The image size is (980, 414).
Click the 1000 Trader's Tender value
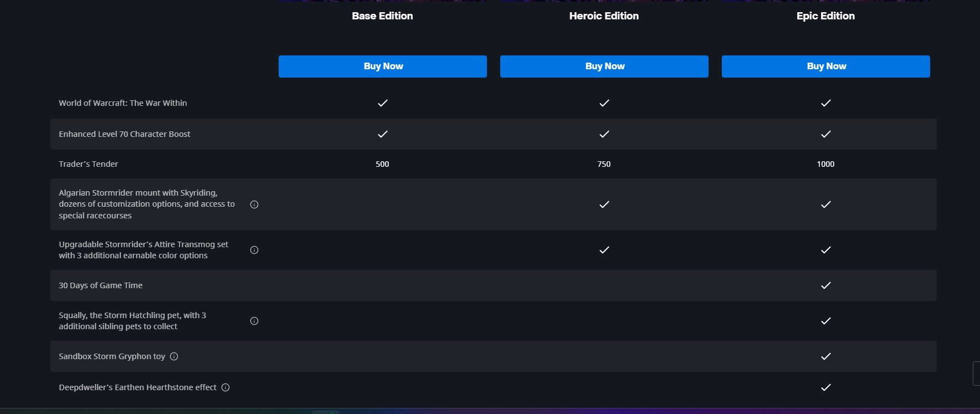[825, 164]
